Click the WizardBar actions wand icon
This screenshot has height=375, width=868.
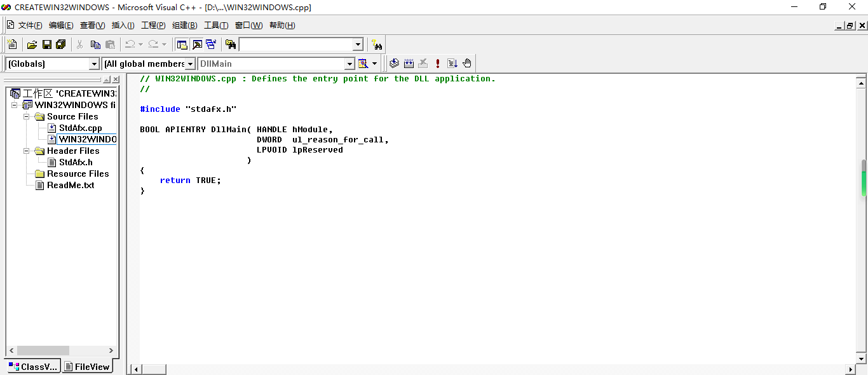(363, 64)
